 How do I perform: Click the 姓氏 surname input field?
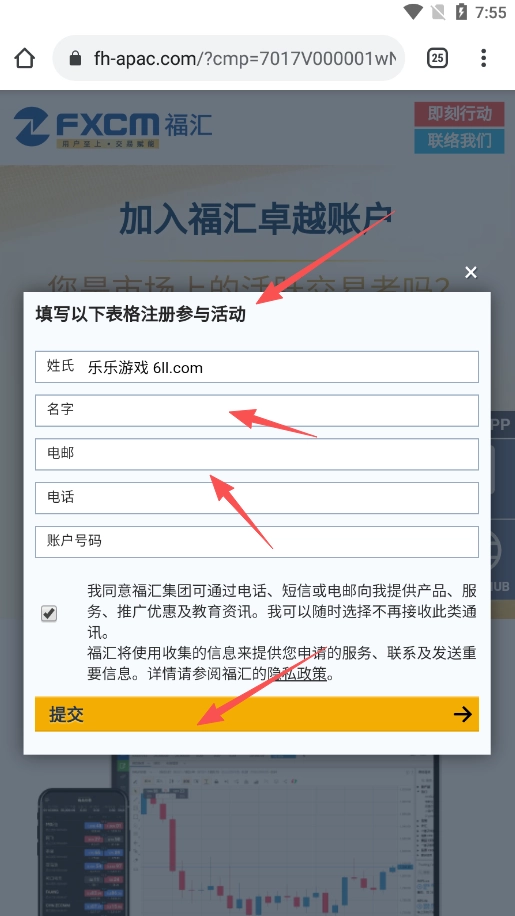tap(257, 367)
